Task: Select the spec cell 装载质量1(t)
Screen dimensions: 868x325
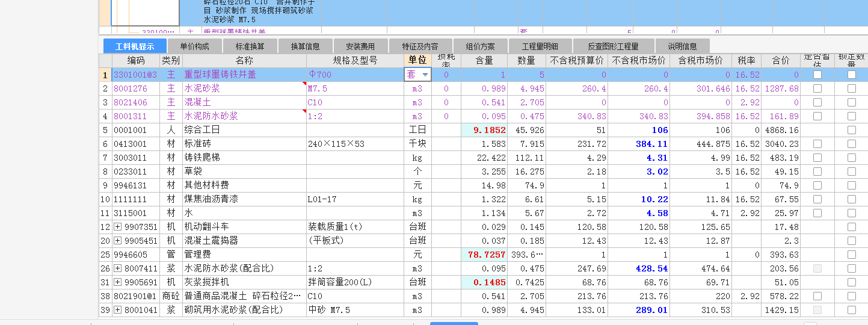Action: point(355,227)
